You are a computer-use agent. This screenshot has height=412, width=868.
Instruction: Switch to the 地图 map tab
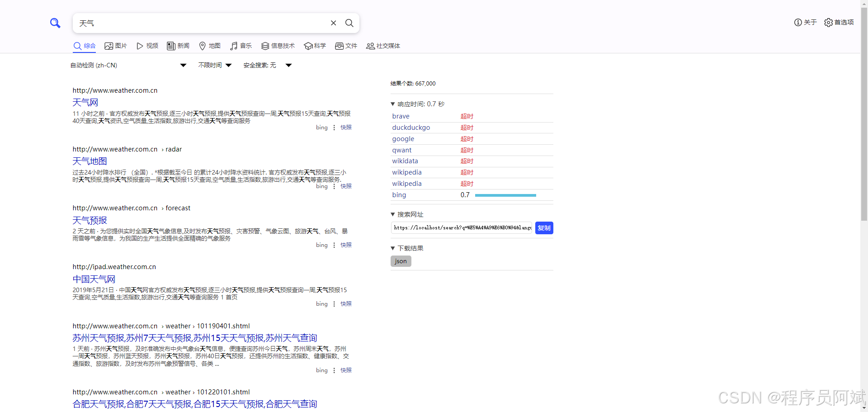click(210, 46)
